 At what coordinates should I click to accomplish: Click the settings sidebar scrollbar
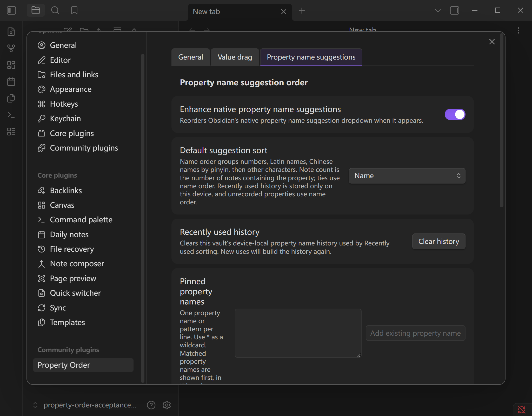[142, 218]
